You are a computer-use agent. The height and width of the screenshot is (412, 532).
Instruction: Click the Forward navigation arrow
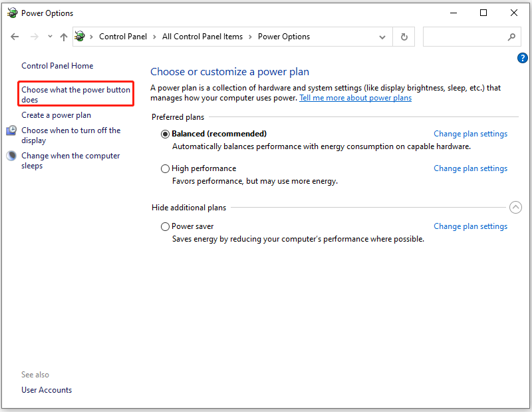tap(35, 37)
